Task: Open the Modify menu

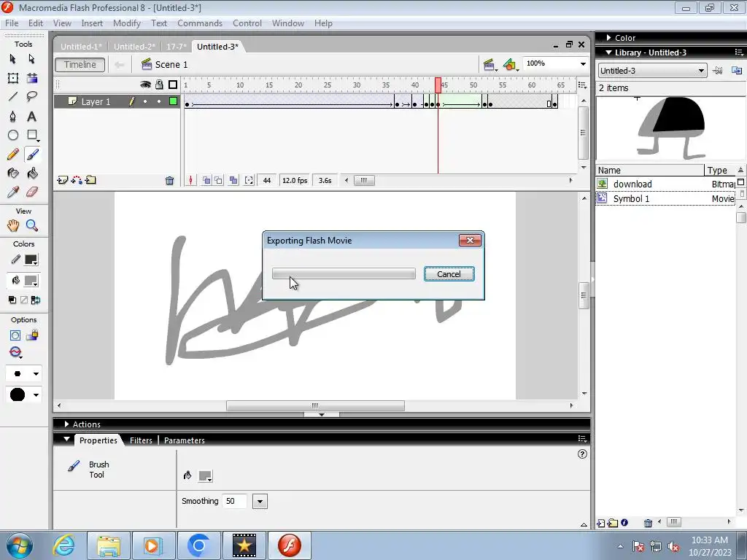Action: tap(127, 23)
